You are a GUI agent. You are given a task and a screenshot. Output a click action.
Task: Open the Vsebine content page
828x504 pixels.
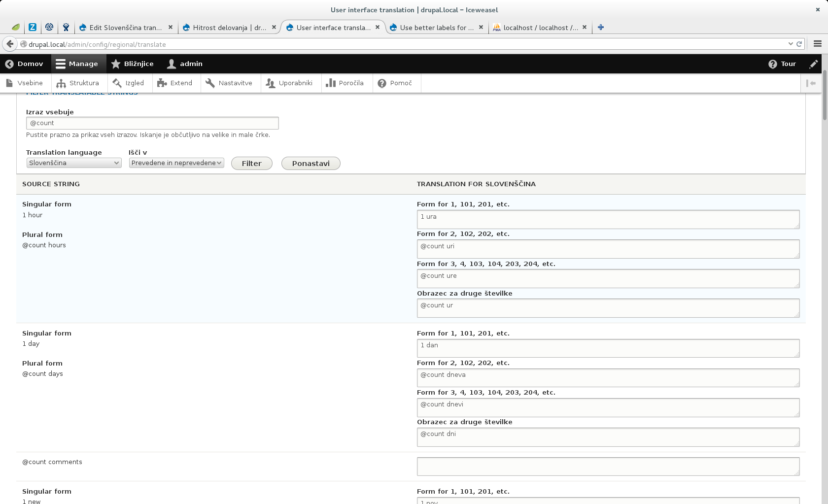(x=26, y=83)
